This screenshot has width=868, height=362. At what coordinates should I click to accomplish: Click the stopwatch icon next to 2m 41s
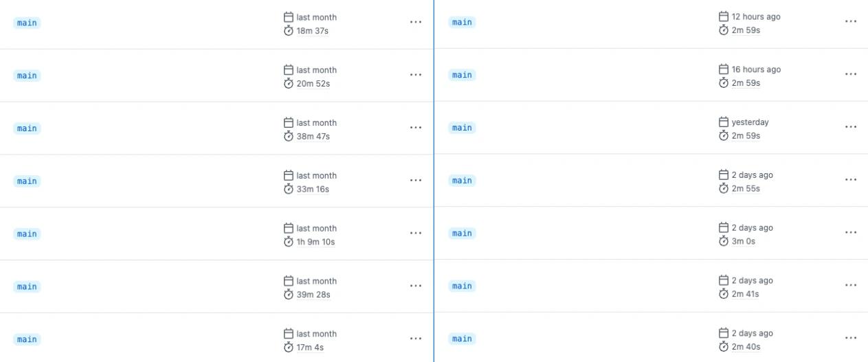tap(724, 294)
